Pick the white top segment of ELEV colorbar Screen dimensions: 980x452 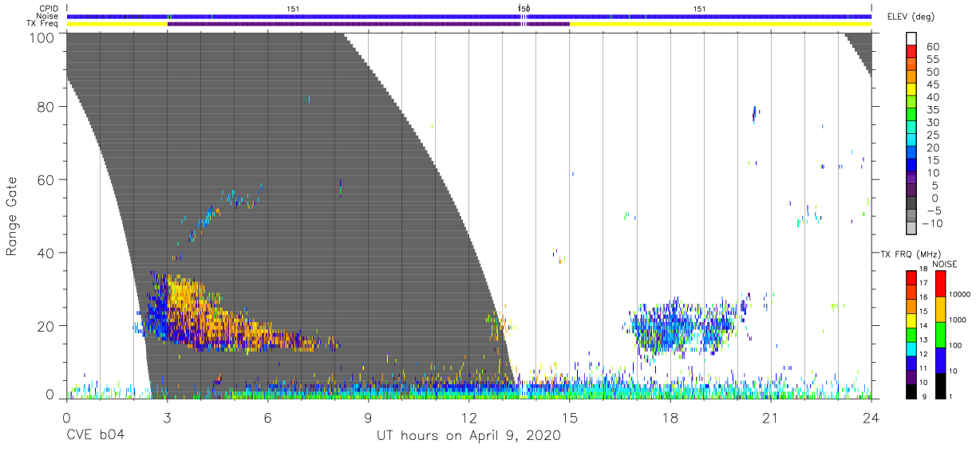911,39
